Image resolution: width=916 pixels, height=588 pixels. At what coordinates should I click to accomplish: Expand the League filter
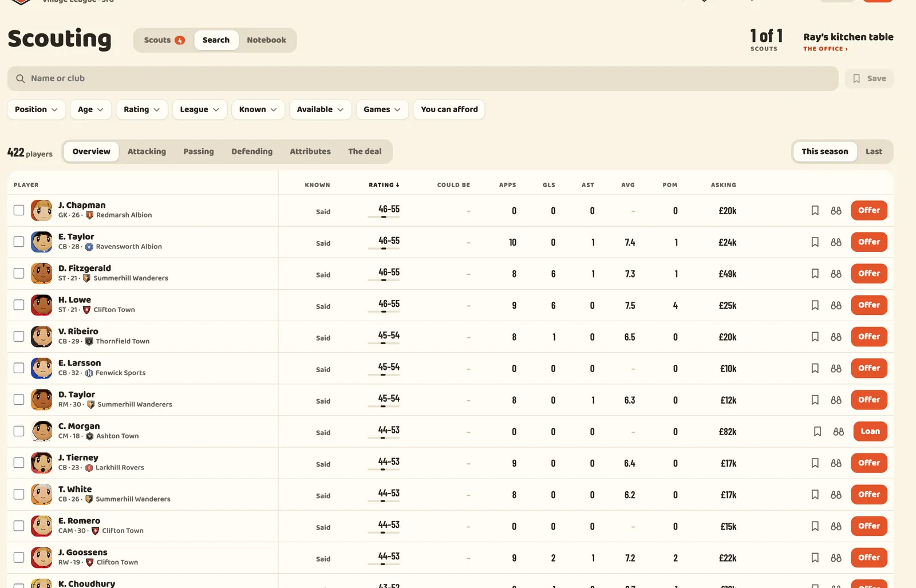click(199, 109)
